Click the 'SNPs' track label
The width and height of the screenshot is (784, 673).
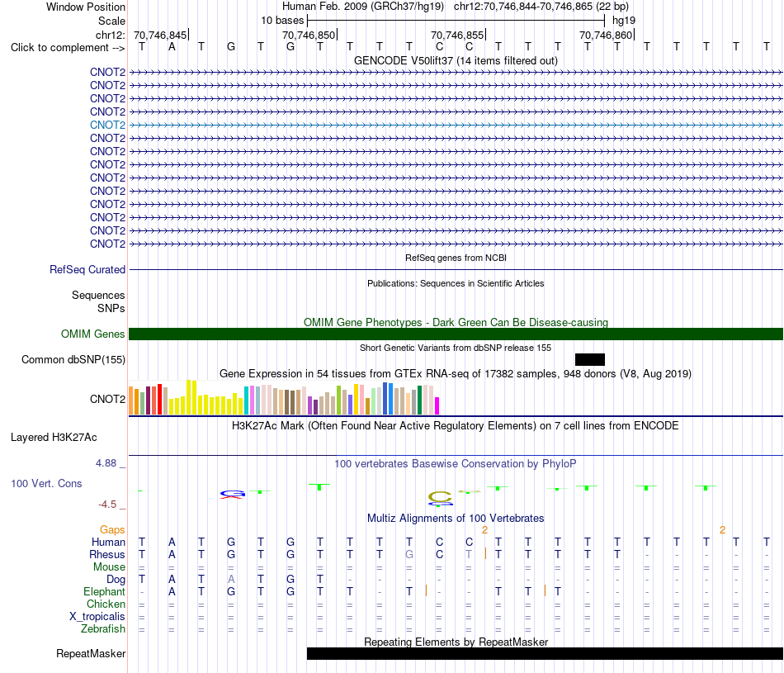pos(111,308)
